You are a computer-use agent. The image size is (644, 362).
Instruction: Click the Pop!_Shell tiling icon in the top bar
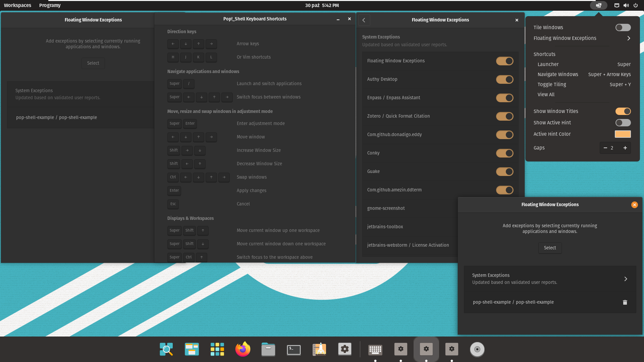[598, 5]
